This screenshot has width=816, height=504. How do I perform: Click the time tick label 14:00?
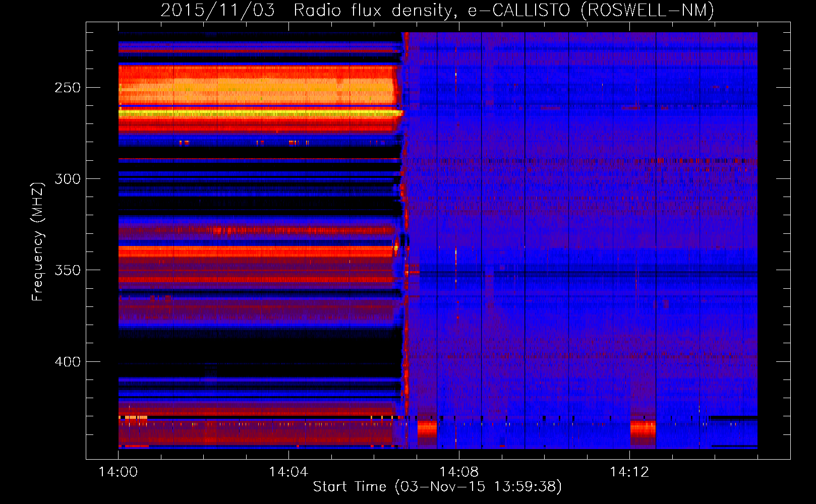pos(118,472)
